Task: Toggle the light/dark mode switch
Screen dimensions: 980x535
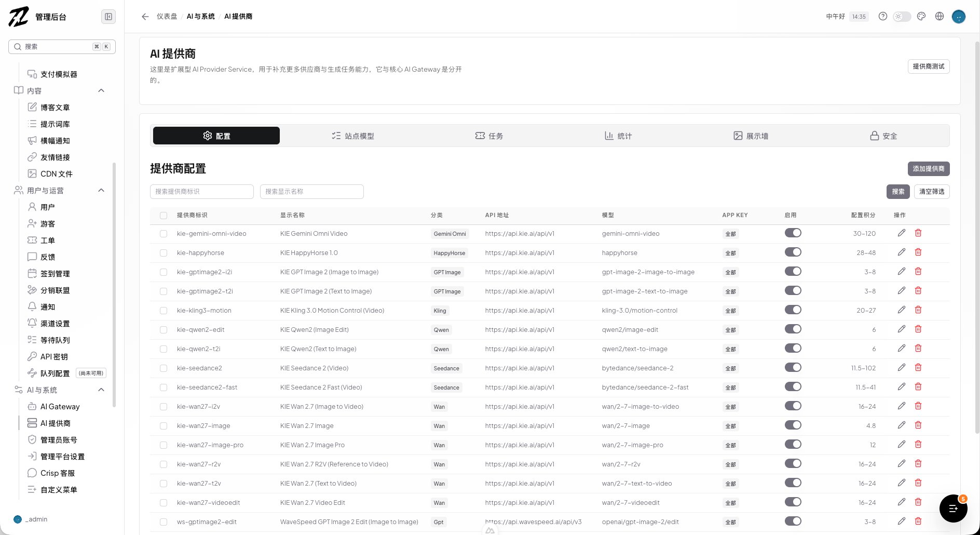Action: coord(902,17)
